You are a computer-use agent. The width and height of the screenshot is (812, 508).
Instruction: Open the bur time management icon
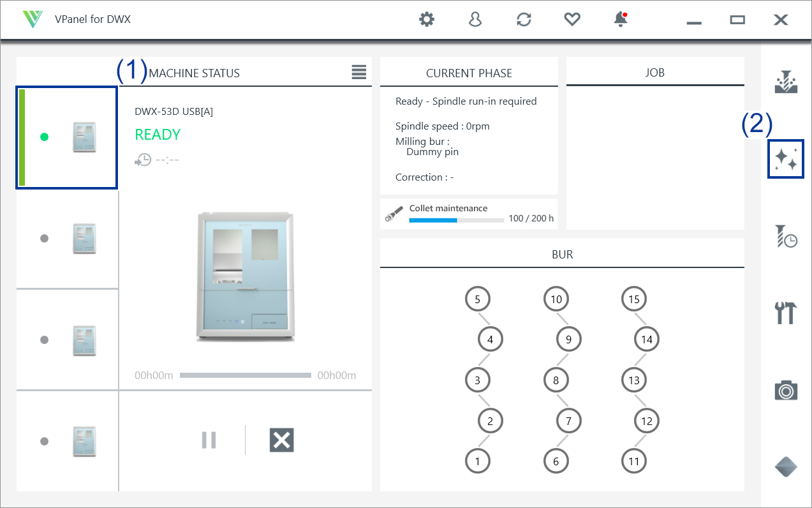pyautogui.click(x=786, y=236)
